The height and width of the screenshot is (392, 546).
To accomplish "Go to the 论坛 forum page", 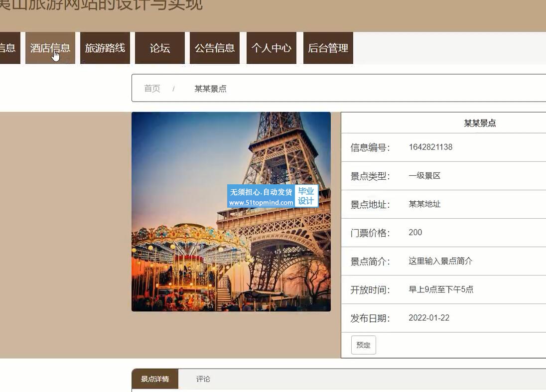I will (160, 48).
